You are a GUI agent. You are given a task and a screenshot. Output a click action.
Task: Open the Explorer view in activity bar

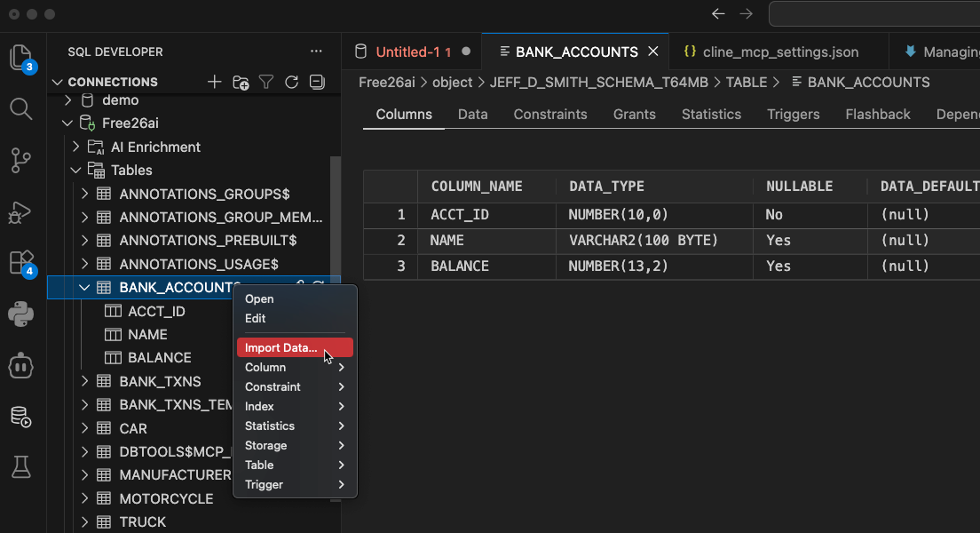coord(20,58)
